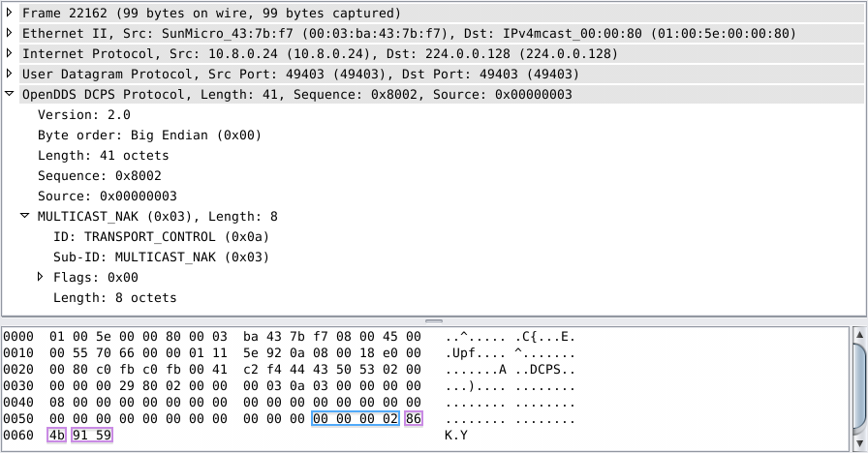
Task: Select the User Datagram Protocol row
Action: [441, 75]
